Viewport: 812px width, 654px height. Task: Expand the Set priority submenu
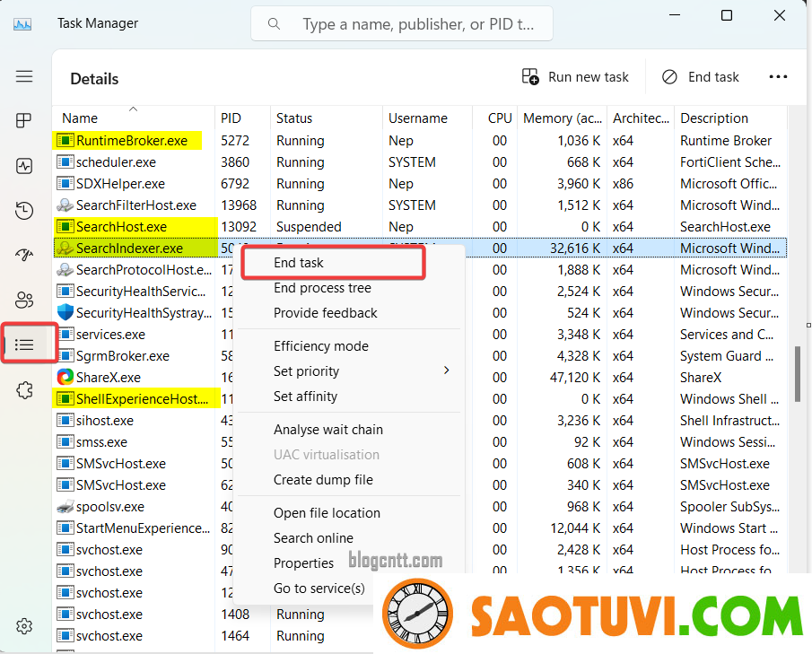349,371
